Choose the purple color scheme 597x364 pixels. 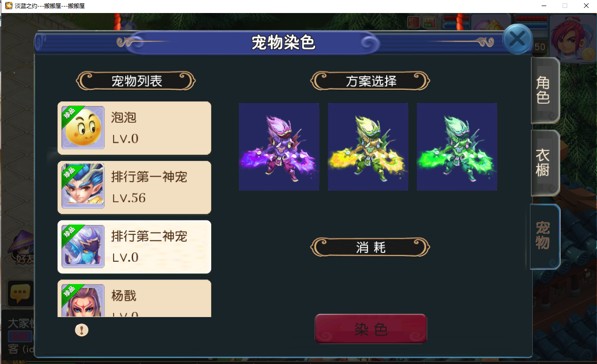[279, 147]
